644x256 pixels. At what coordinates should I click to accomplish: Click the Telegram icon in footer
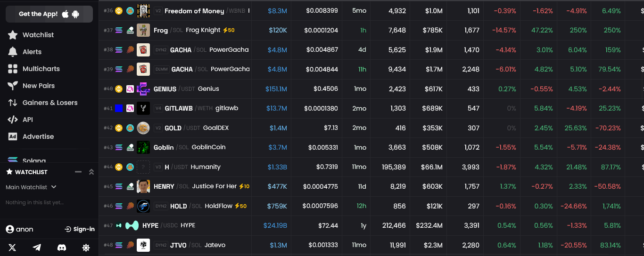click(37, 248)
